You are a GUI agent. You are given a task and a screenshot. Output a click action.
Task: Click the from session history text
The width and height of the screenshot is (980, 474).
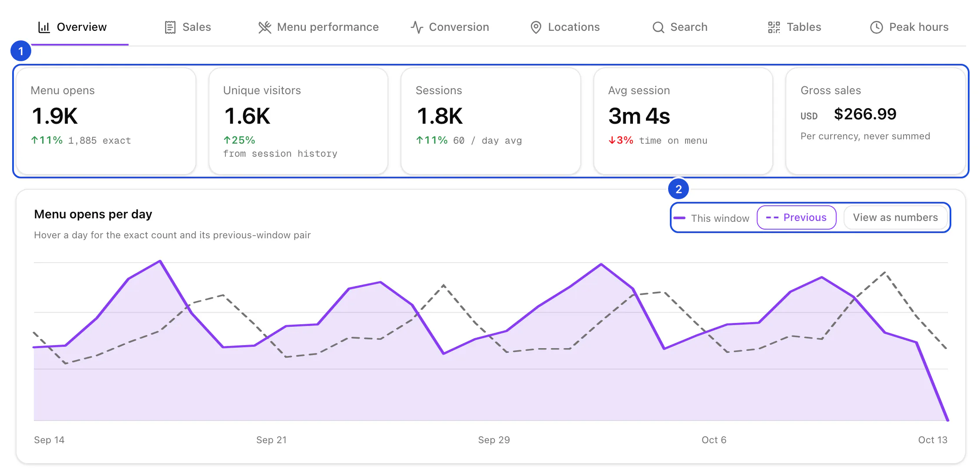(280, 154)
